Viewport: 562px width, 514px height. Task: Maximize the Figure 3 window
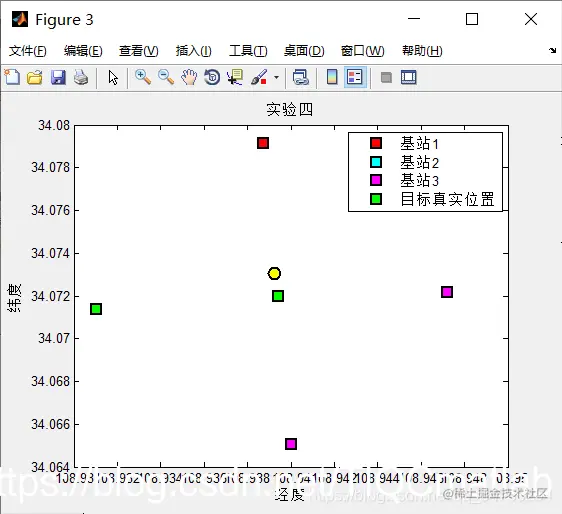(472, 19)
